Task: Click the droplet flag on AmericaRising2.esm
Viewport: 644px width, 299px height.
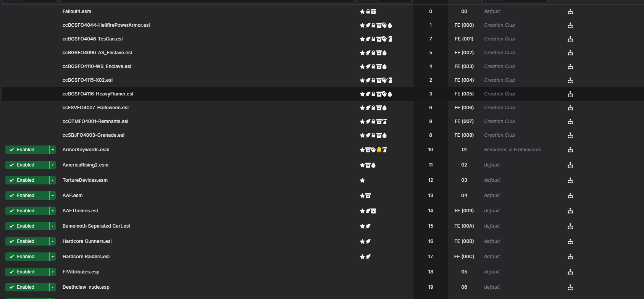Action: 373,165
